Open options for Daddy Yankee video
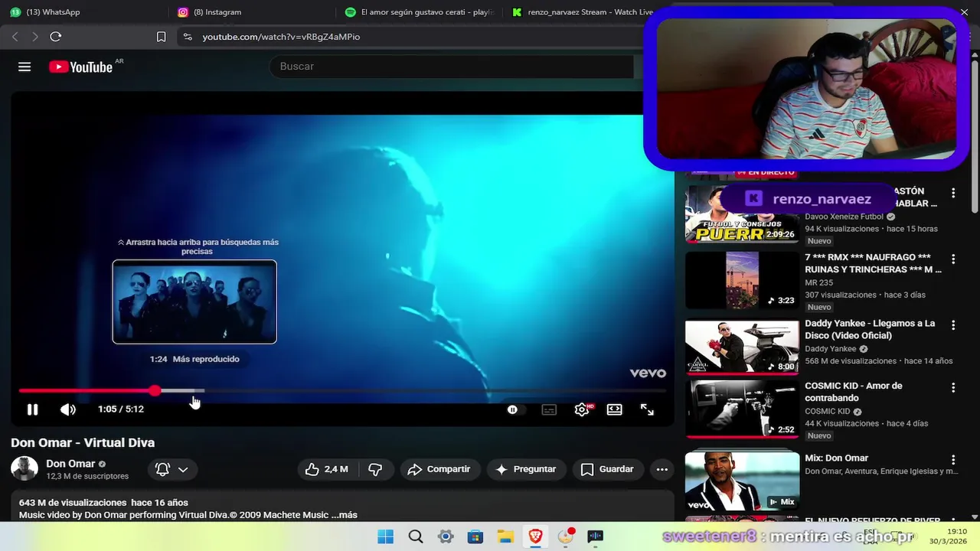 point(953,325)
